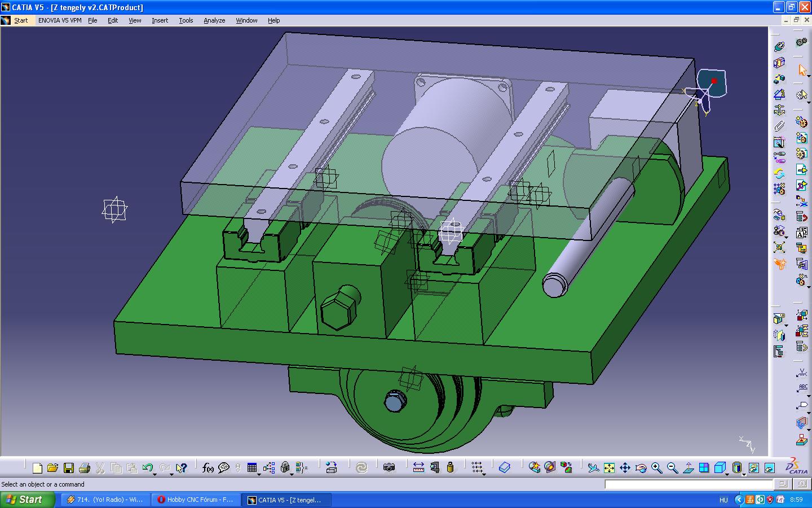Click the Fix Component anchor icon
812x508 pixels.
coord(779,110)
